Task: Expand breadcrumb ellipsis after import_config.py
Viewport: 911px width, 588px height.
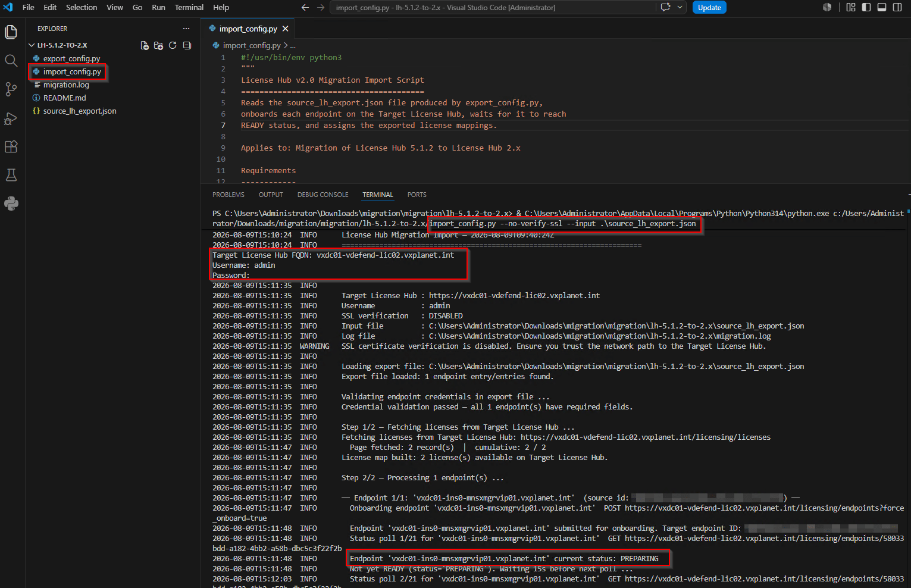Action: click(293, 46)
